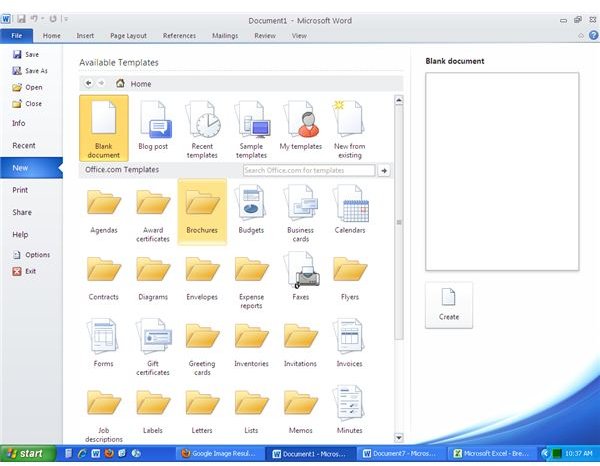The image size is (600, 466).
Task: Select Share in the backstage menu
Action: [x=22, y=212]
